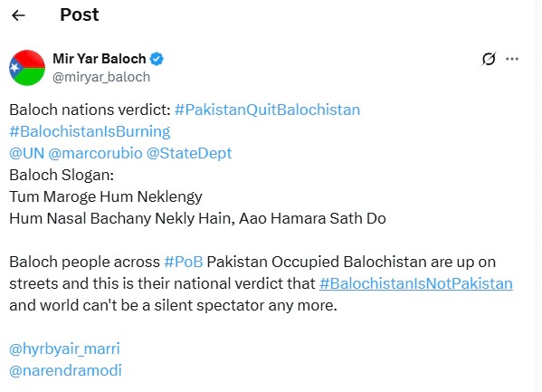Open the three-dot more options menu
Image resolution: width=542 pixels, height=392 pixels.
[x=512, y=59]
